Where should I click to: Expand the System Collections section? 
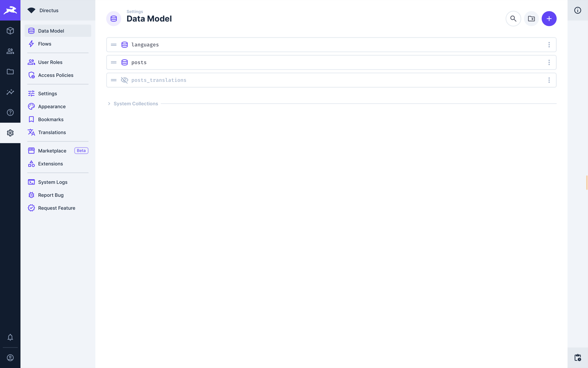(x=135, y=104)
